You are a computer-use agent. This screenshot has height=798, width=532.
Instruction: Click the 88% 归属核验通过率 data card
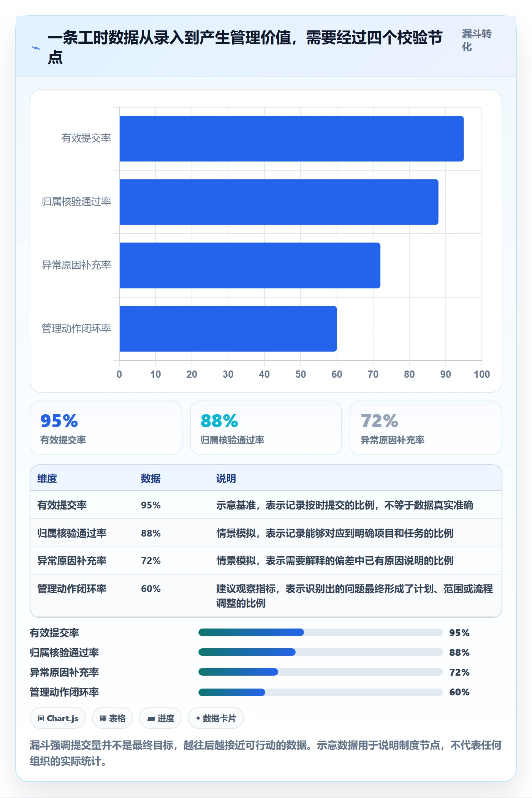pos(266,428)
